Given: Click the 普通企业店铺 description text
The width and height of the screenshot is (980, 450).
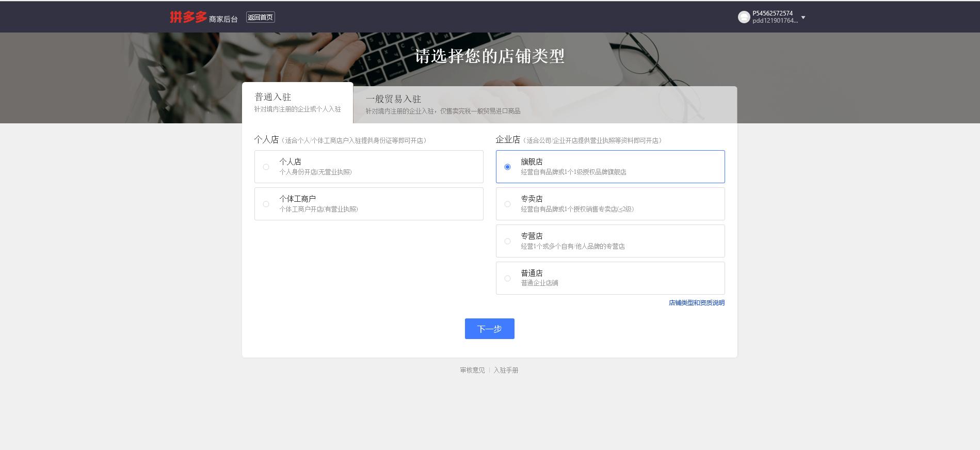Looking at the screenshot, I should pyautogui.click(x=539, y=283).
